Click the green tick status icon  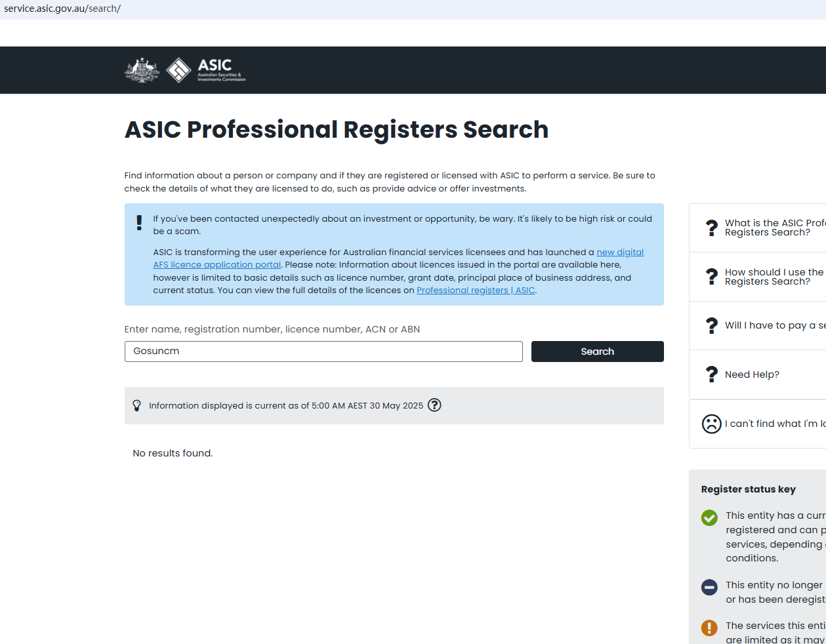click(709, 518)
